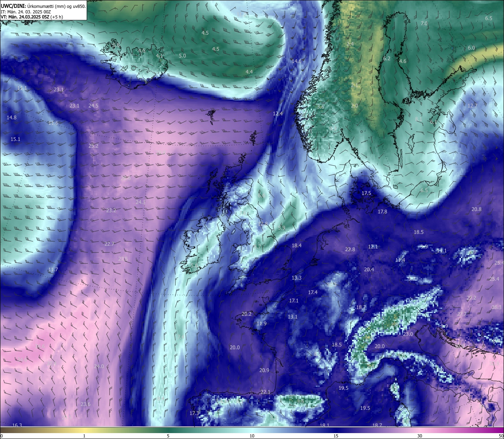Click the 6.0 value on the map

(471, 48)
